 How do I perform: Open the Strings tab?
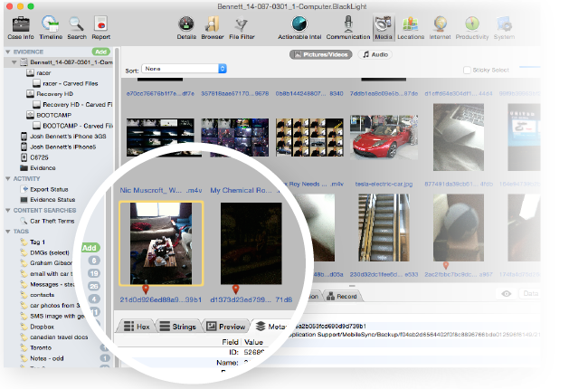(177, 327)
